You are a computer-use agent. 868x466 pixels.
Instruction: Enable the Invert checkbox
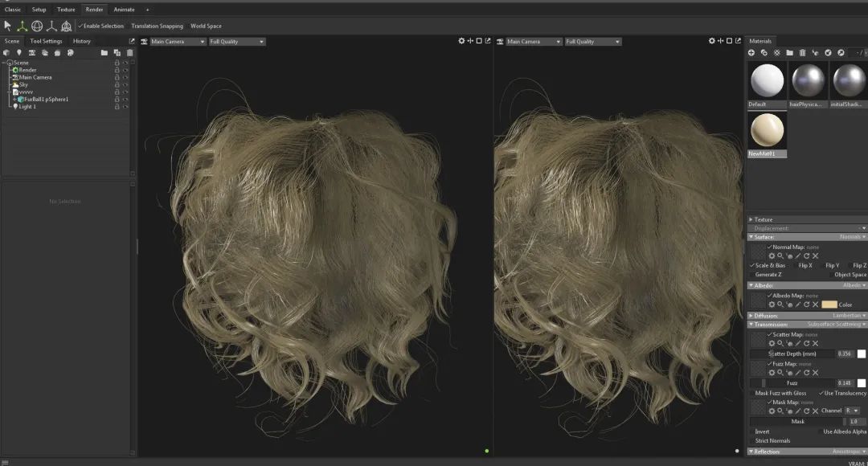751,431
